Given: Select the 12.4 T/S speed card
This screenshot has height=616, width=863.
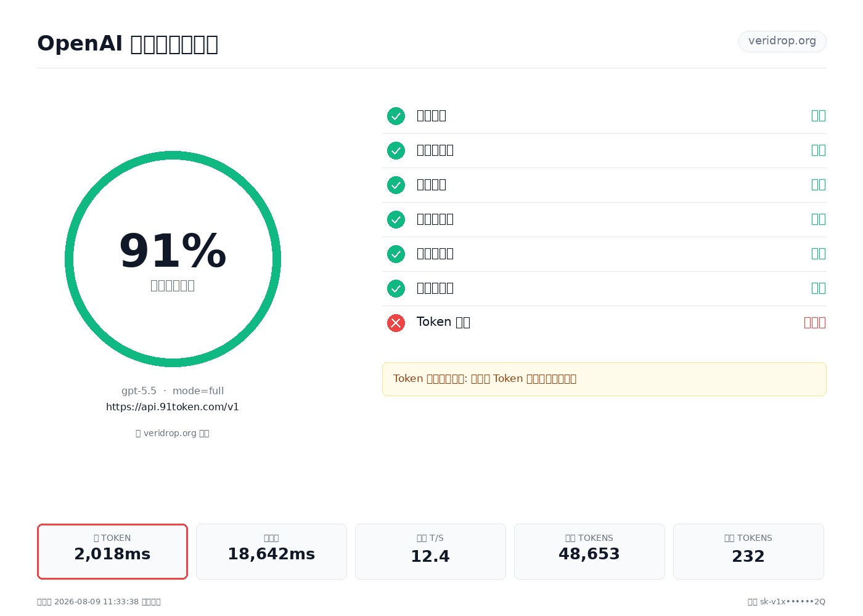Looking at the screenshot, I should tap(430, 551).
